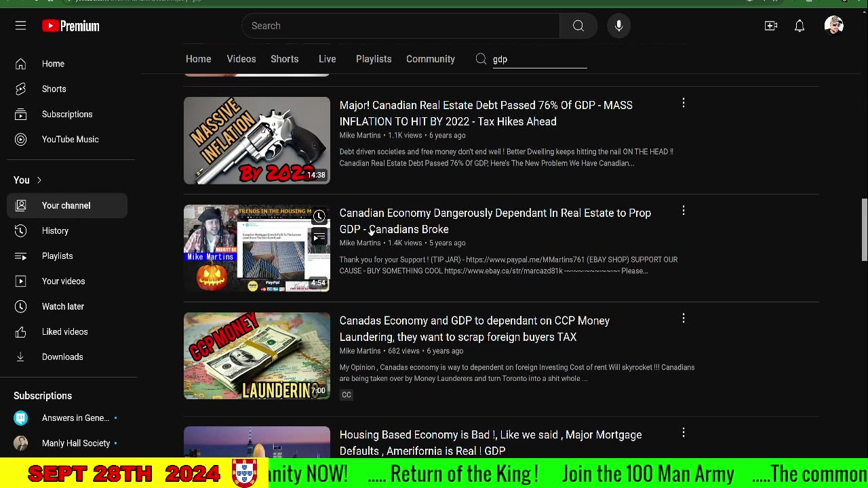Open Downloads in the sidebar
This screenshot has width=868, height=488.
coord(66,357)
